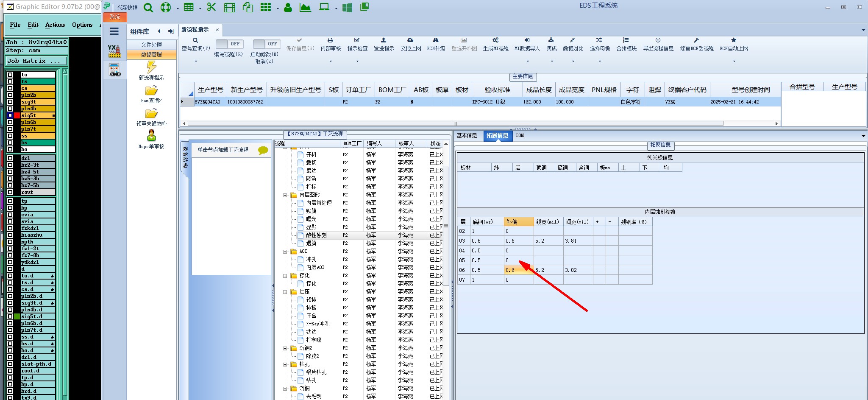Click the 发送指示 upload button
Viewport: 868px width, 400px height.
[x=384, y=45]
